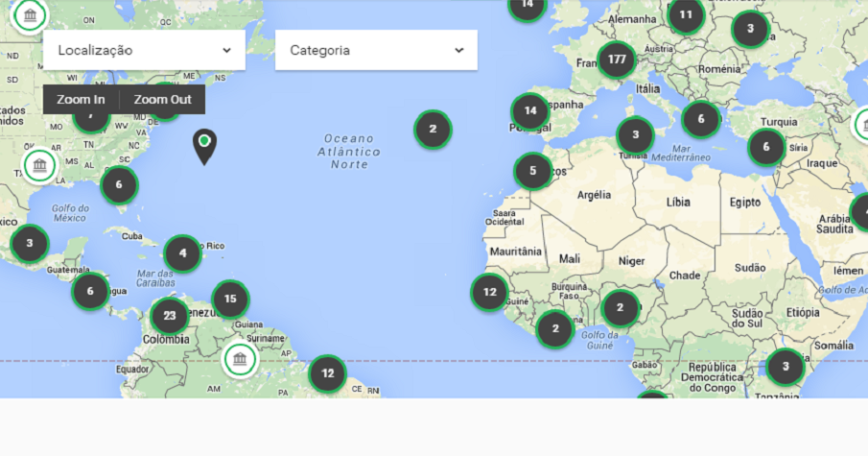Open the Categoria dropdown
This screenshot has height=456, width=868.
click(376, 51)
